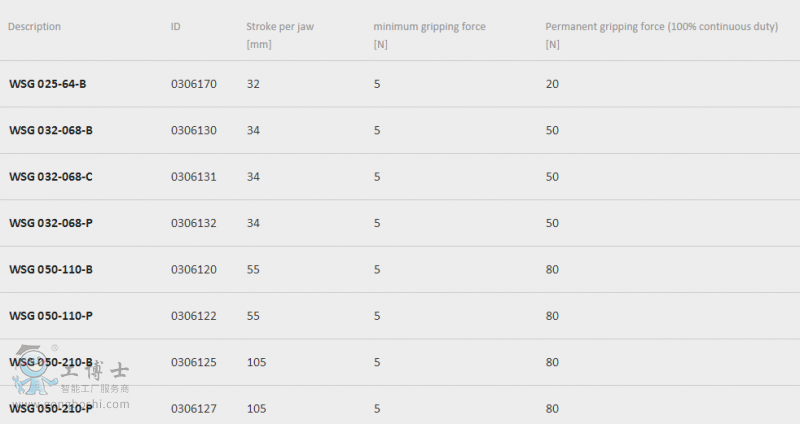This screenshot has height=424, width=800.
Task: Click the Description column header
Action: coord(34,27)
